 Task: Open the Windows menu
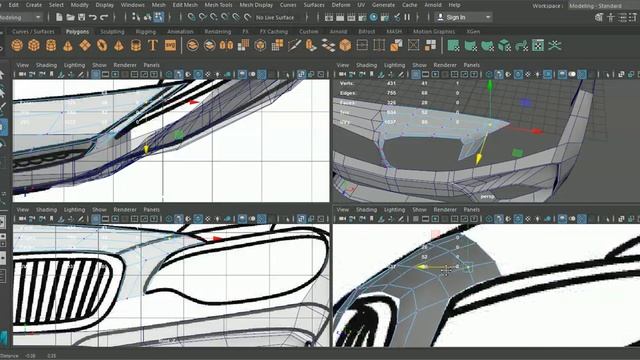pos(133,5)
